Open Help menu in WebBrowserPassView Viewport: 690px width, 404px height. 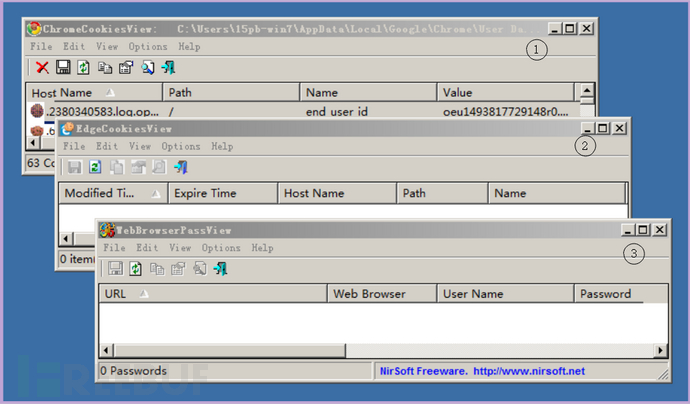263,248
